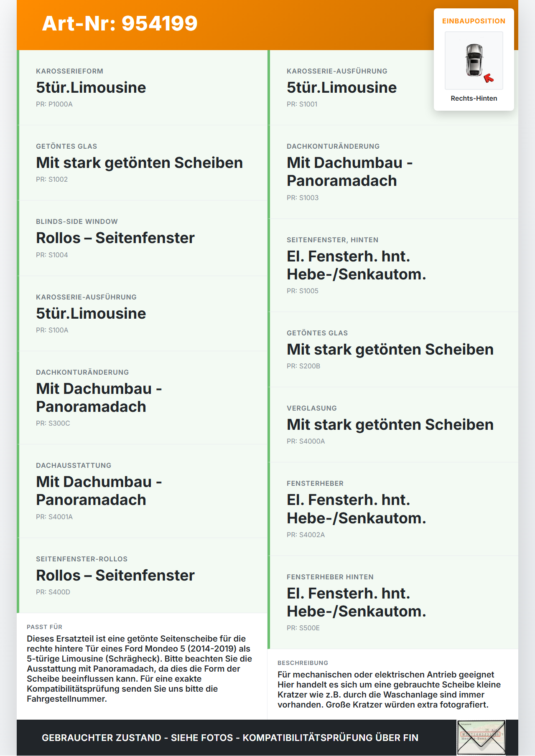
Task: Click Seitenfenster, hinten El. Fensterh. card
Action: [x=393, y=265]
